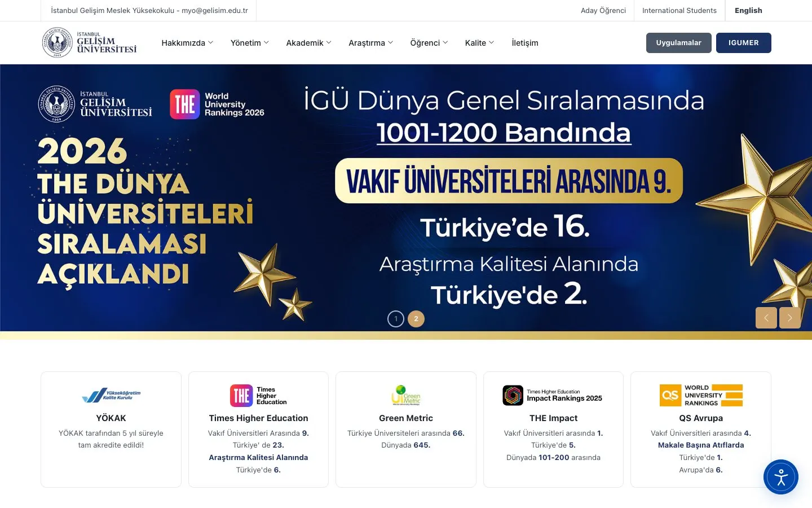Click the Impact Rankings 2025 logo

click(553, 395)
